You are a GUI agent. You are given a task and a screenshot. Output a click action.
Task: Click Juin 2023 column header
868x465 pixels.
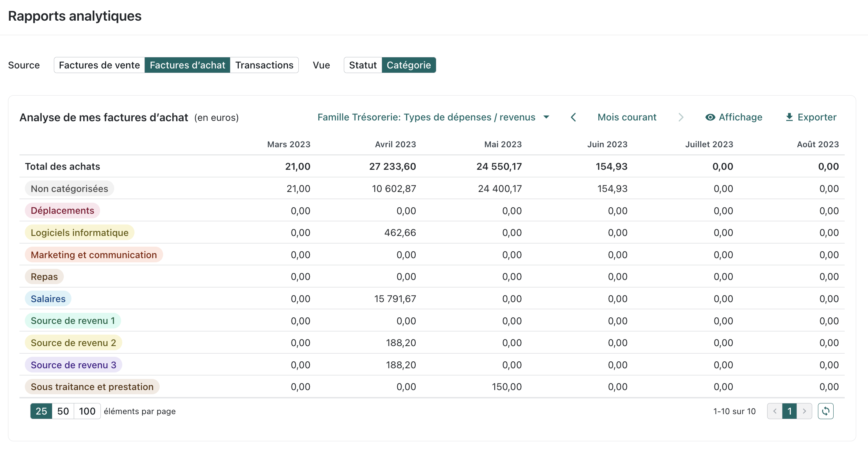click(x=607, y=144)
